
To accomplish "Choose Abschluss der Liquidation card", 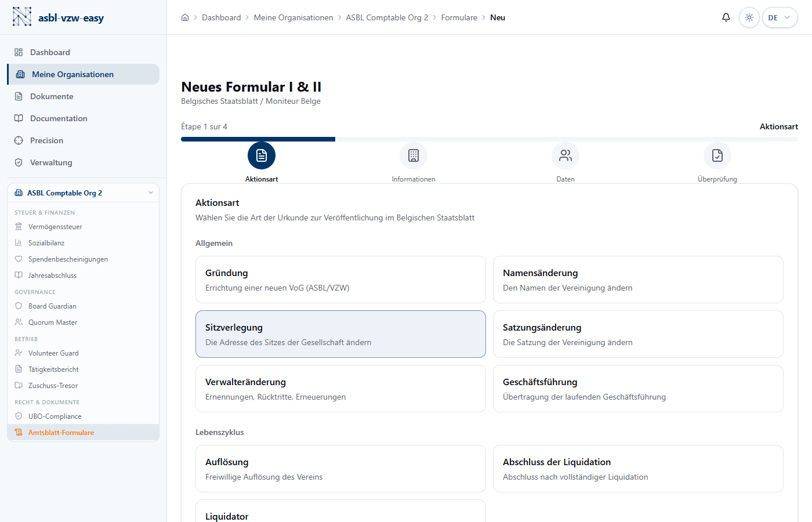I will (x=638, y=469).
